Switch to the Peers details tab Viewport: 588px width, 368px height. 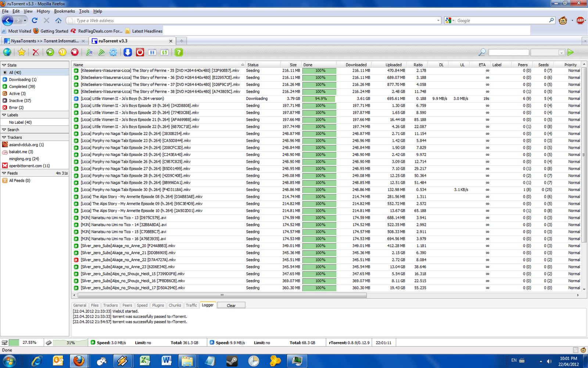click(127, 305)
